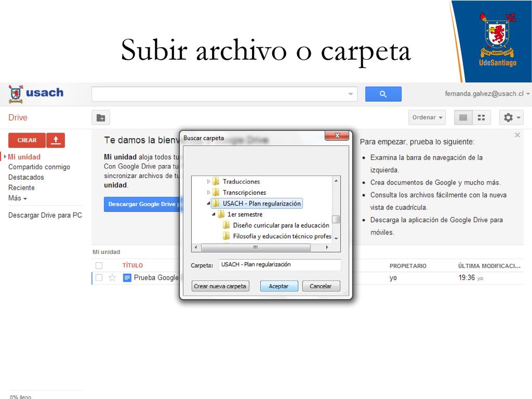
Task: Click the Carpeta text field
Action: [280, 264]
